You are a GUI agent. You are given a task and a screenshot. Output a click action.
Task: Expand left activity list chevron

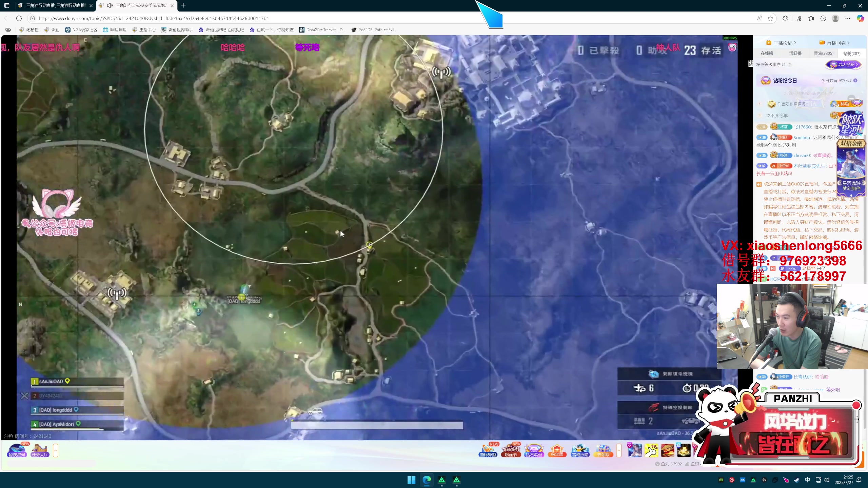pyautogui.click(x=56, y=451)
